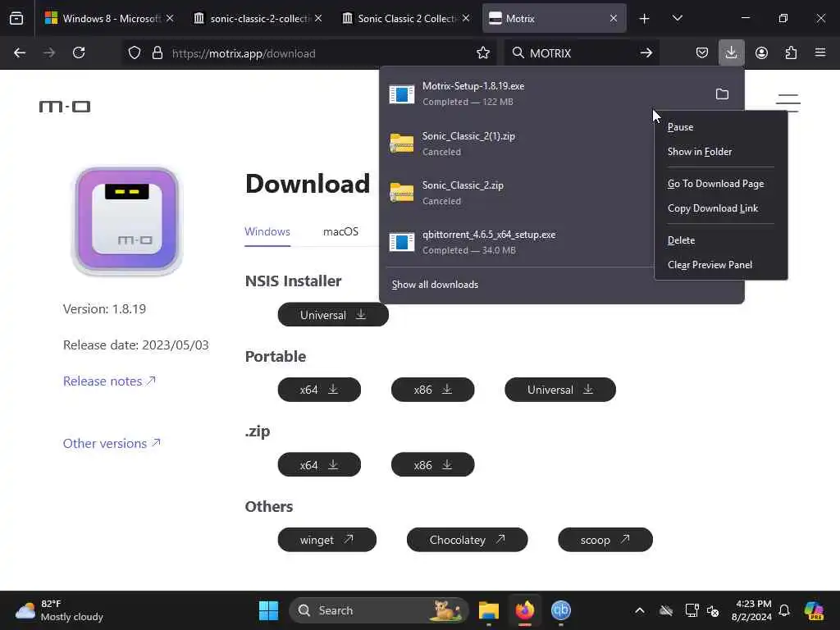
Task: Toggle the Firefox downloads toolbar button
Action: tap(731, 53)
